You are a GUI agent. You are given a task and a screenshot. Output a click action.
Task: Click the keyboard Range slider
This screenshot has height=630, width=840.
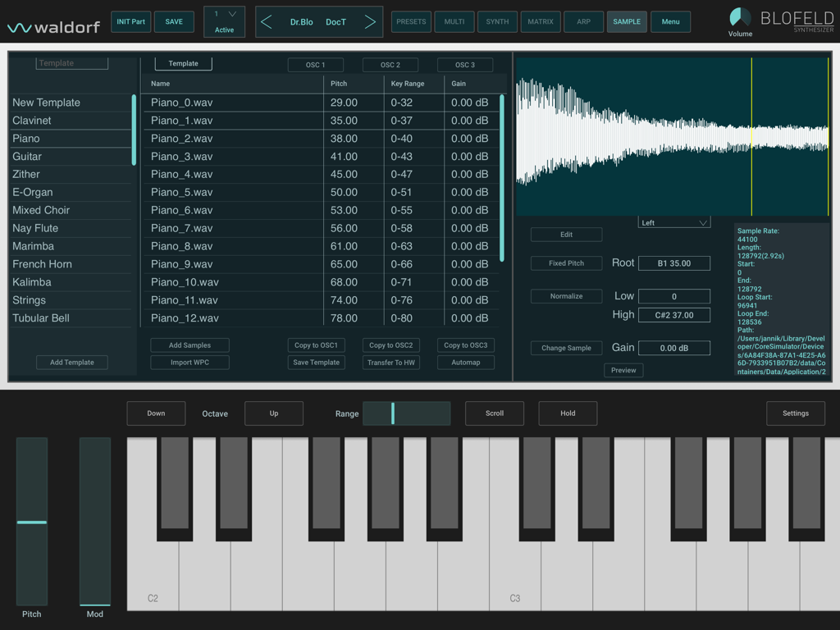point(407,413)
